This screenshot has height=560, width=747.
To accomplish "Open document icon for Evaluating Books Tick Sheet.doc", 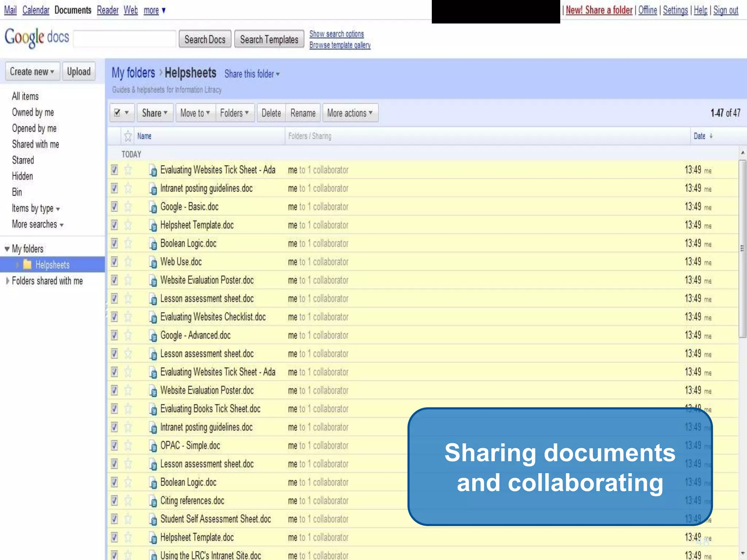I will tap(153, 409).
